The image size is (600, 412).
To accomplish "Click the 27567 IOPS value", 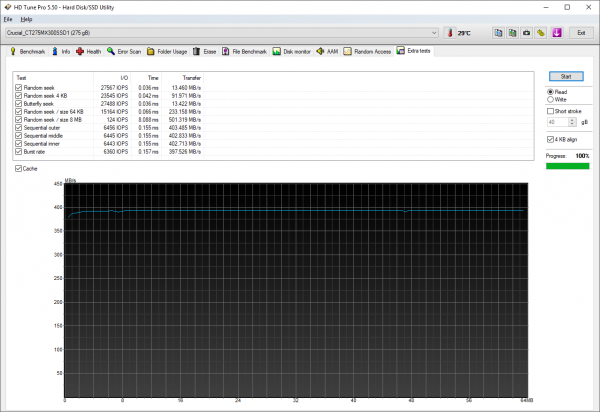I will 114,88.
